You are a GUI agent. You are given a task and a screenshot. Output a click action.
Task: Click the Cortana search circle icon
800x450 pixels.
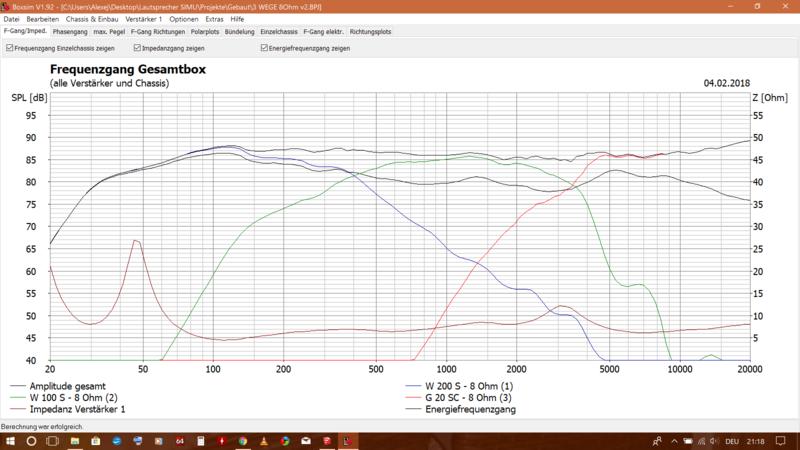tap(32, 441)
